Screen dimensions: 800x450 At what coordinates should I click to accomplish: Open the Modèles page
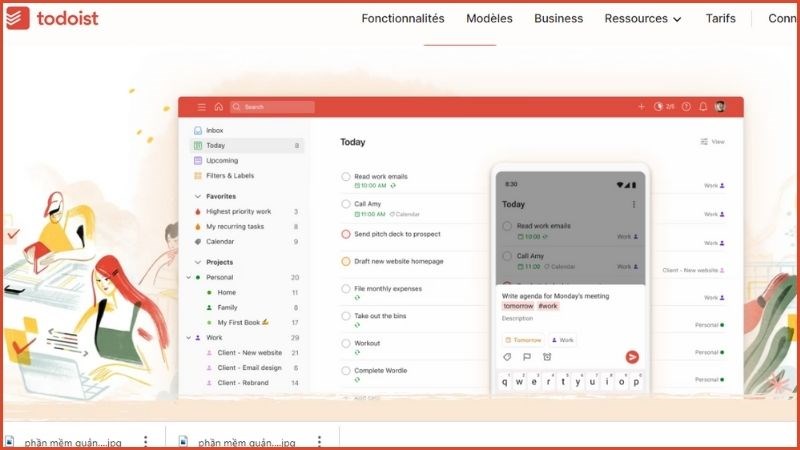point(489,19)
